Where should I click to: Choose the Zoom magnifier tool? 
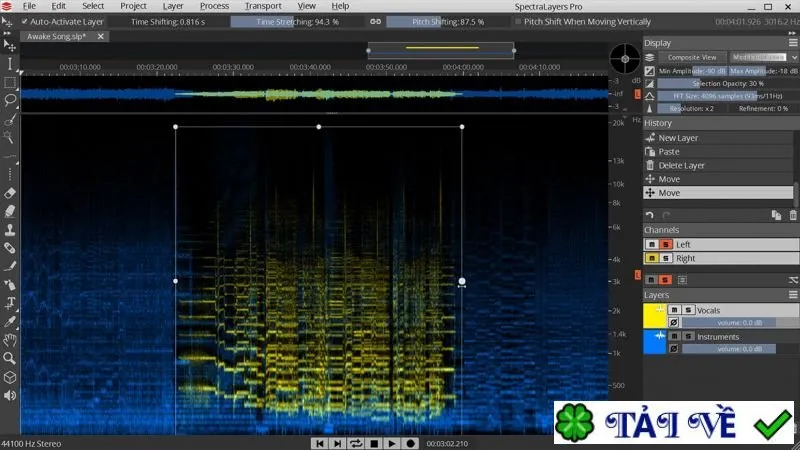(9, 358)
